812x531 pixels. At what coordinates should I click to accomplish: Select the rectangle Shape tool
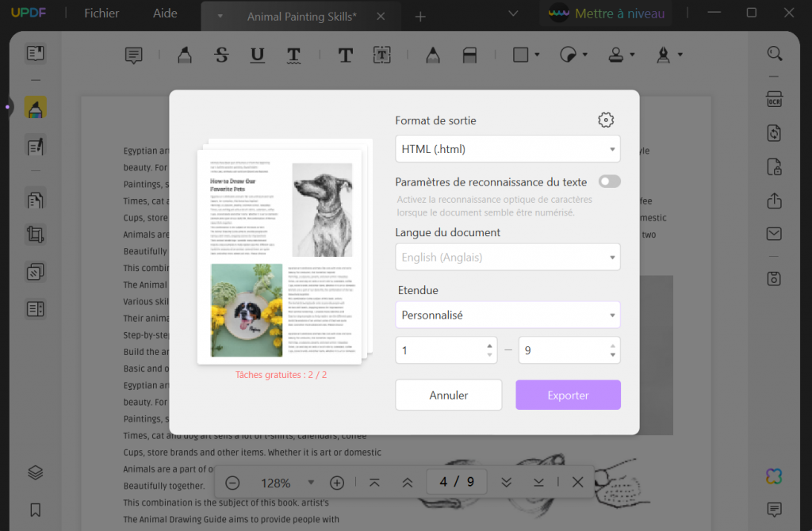[x=520, y=55]
